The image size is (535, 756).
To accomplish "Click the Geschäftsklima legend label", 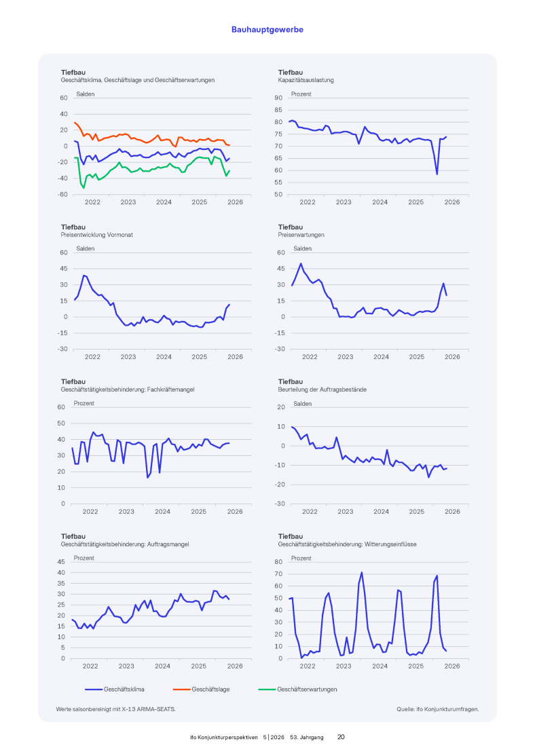I will (x=124, y=689).
